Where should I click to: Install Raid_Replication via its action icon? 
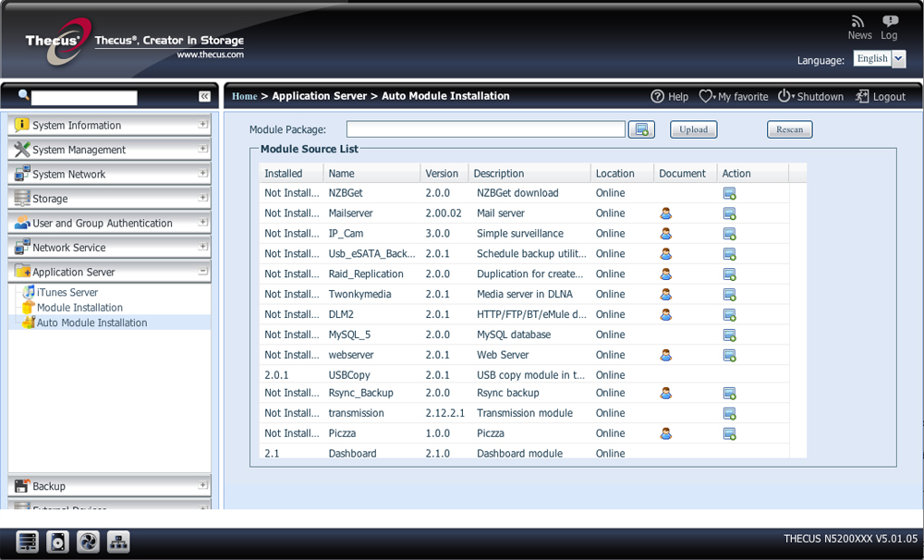coord(730,274)
